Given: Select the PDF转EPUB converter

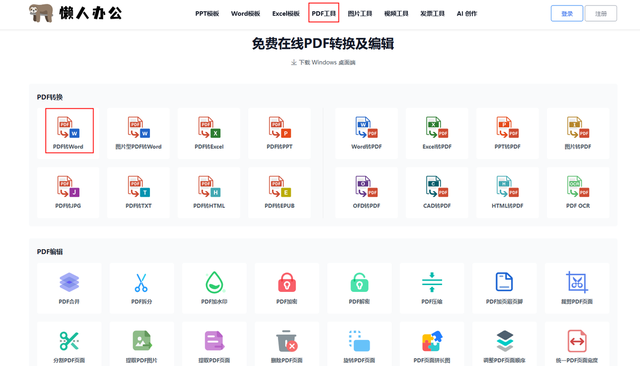Looking at the screenshot, I should click(280, 193).
